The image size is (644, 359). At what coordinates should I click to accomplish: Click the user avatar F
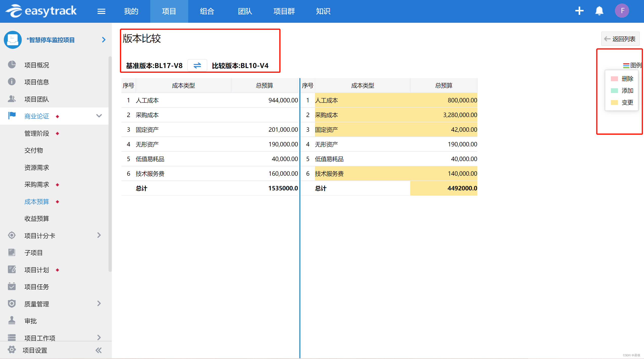(x=622, y=11)
